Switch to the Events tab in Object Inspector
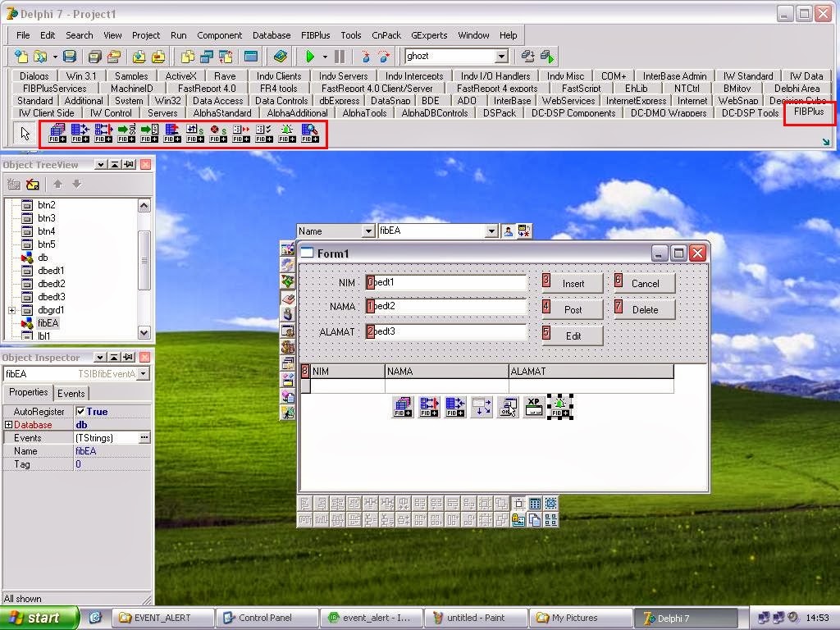This screenshot has width=840, height=630. coord(71,393)
